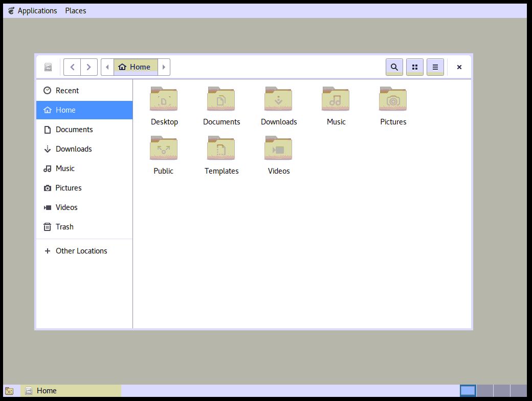The width and height of the screenshot is (532, 401).
Task: Open Other Locations in the sidebar
Action: (84, 251)
